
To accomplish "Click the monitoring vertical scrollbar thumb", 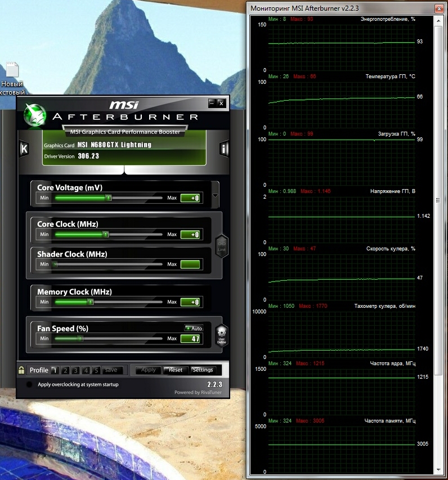I will click(x=438, y=200).
